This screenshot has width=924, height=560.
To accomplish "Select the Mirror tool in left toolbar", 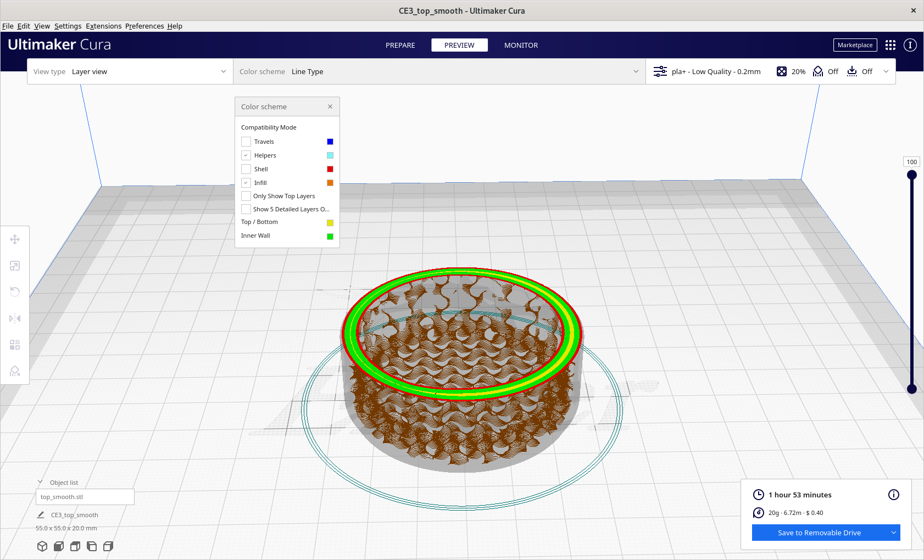I will [x=15, y=318].
